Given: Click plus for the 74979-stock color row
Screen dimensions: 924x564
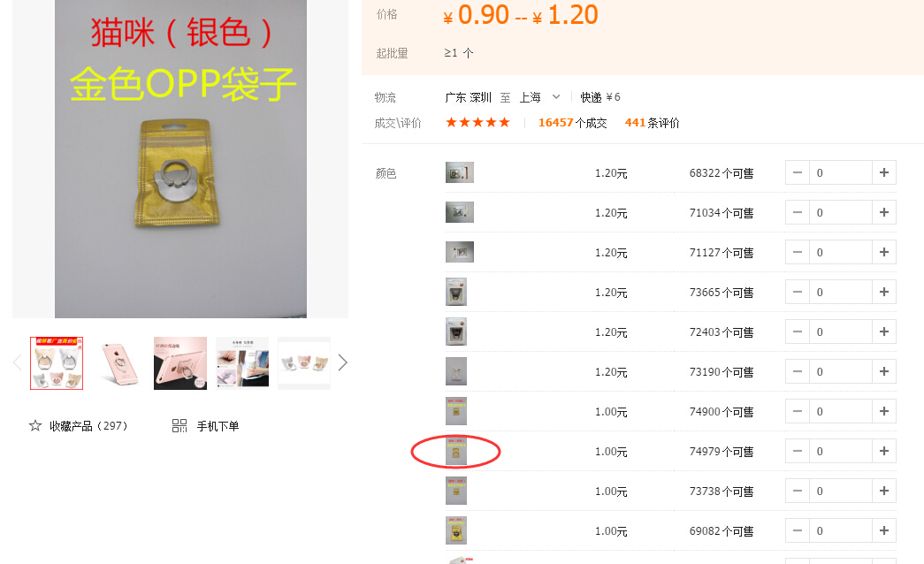Looking at the screenshot, I should tap(884, 451).
